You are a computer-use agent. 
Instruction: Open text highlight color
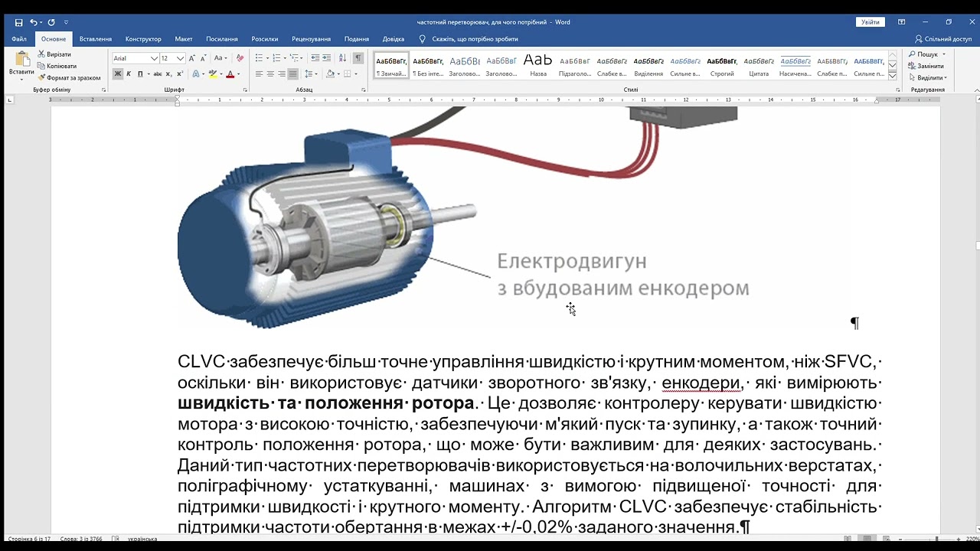point(212,74)
